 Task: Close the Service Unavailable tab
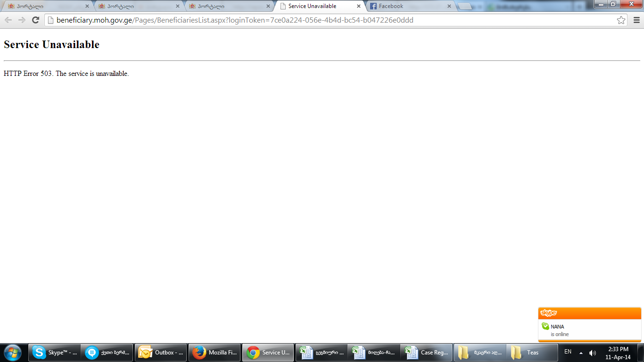click(x=359, y=6)
